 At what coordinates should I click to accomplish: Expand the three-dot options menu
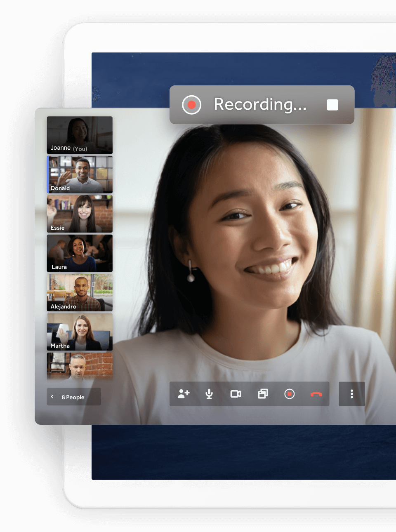point(351,394)
